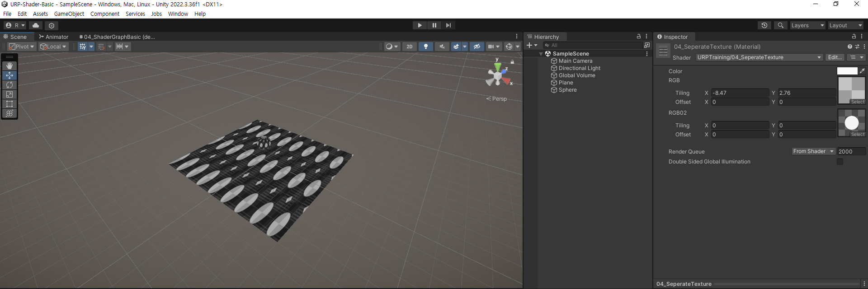Open the scene camera settings dropdown
Image resolution: width=868 pixels, height=289 pixels.
pos(494,47)
